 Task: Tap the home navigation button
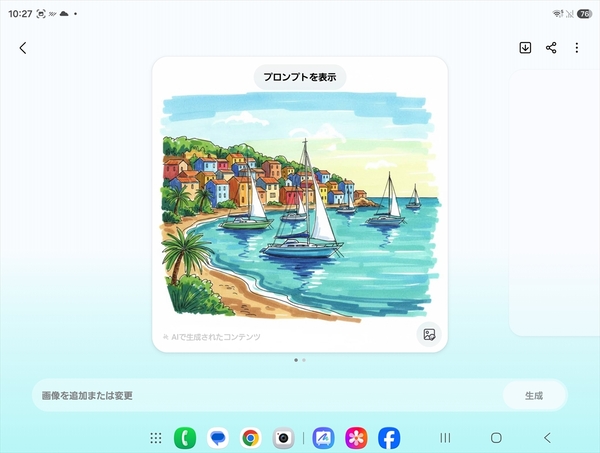(496, 438)
